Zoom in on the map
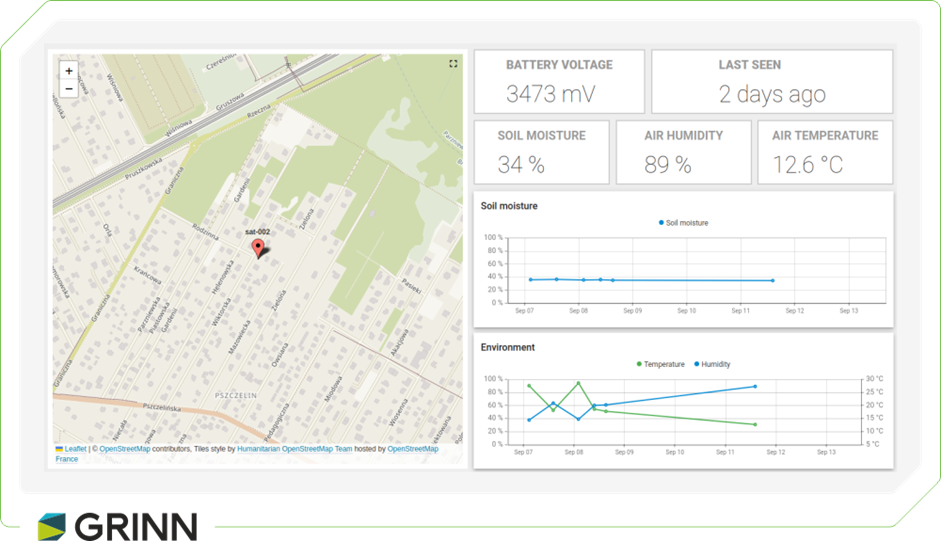The image size is (941, 541). tap(68, 71)
